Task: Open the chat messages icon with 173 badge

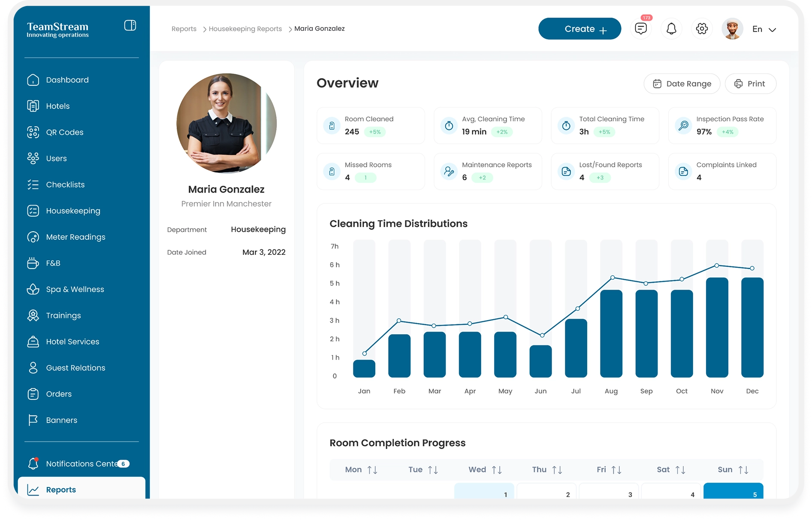Action: [640, 29]
